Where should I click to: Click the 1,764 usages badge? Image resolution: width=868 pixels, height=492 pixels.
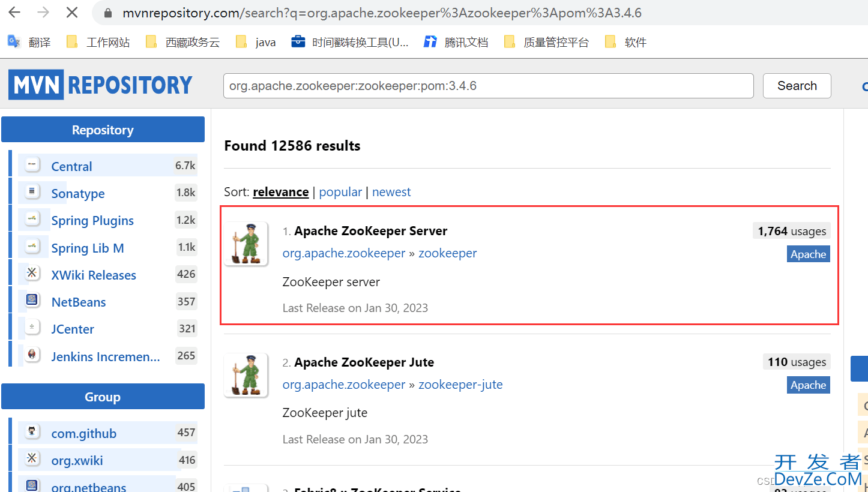coord(792,231)
